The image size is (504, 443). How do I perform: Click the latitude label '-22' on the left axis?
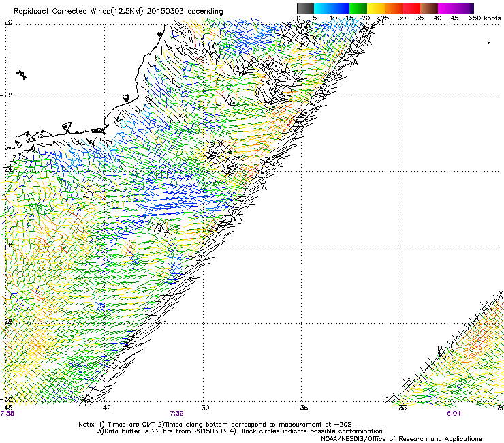tap(6, 95)
